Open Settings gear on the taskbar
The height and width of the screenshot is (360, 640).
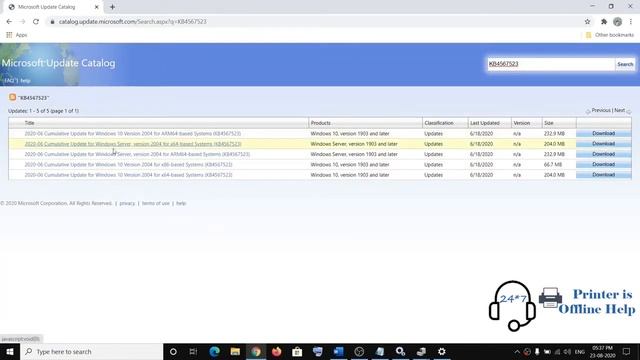(442, 351)
